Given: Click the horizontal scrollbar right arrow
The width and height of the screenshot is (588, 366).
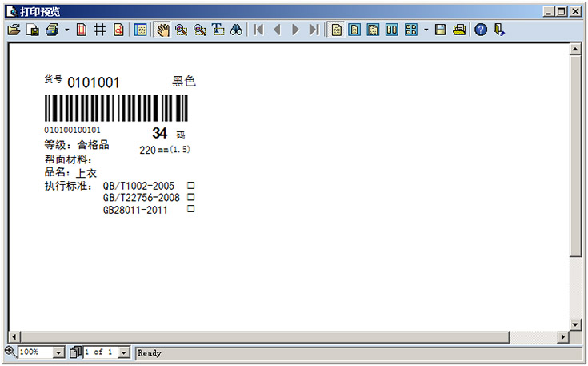Looking at the screenshot, I should click(563, 336).
